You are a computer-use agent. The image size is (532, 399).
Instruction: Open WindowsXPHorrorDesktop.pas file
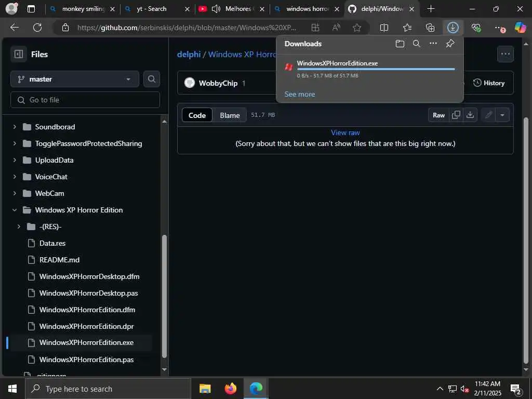pyautogui.click(x=89, y=293)
